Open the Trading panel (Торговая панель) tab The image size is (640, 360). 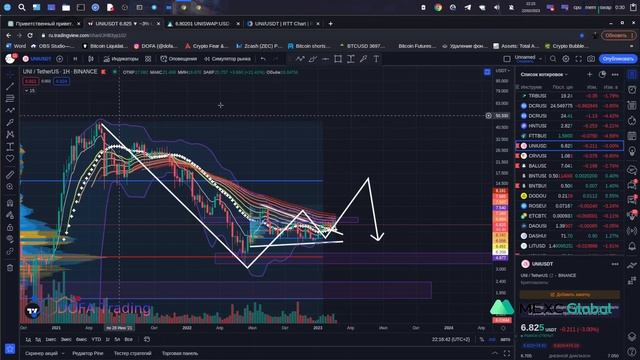180,353
